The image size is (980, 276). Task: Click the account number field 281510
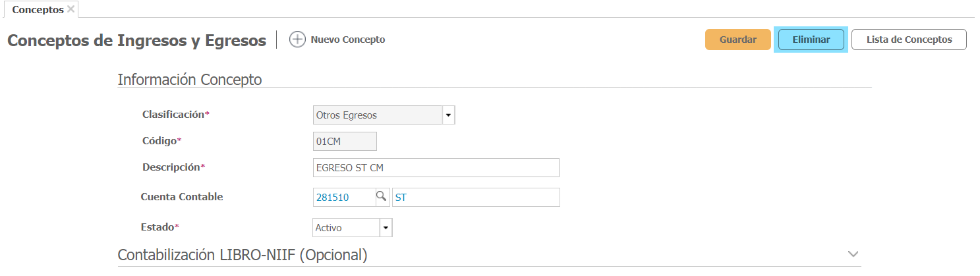click(x=343, y=197)
